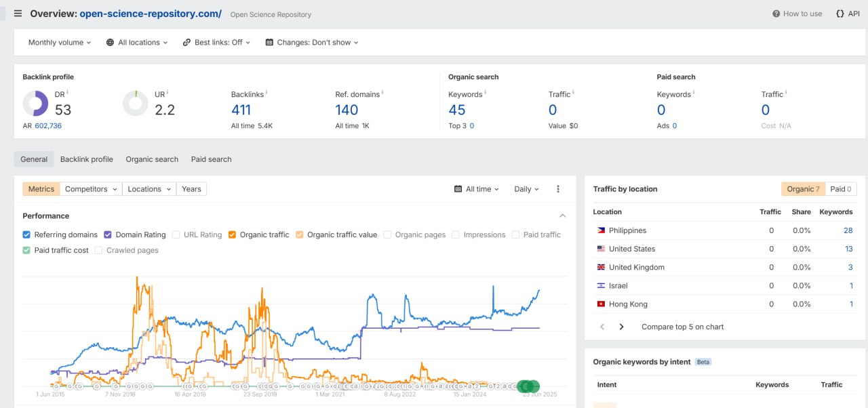Open the open-science-repository.com link
This screenshot has width=868, height=408.
pos(151,14)
